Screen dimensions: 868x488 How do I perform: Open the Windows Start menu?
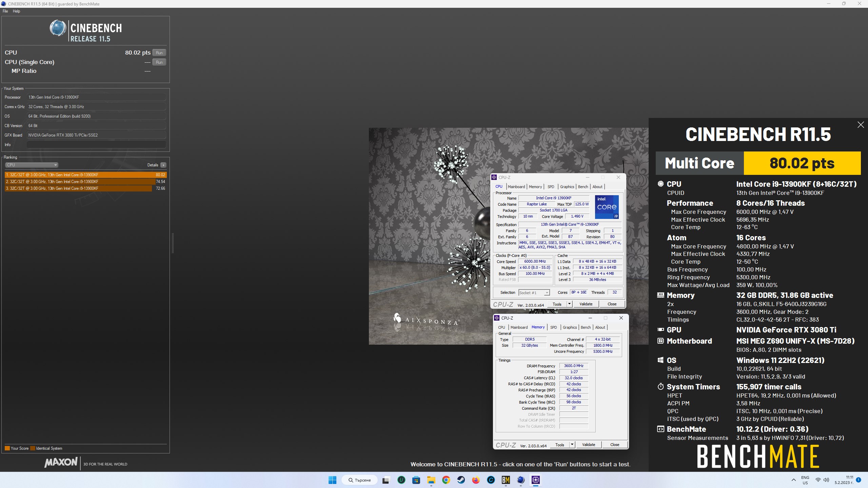[x=332, y=480]
